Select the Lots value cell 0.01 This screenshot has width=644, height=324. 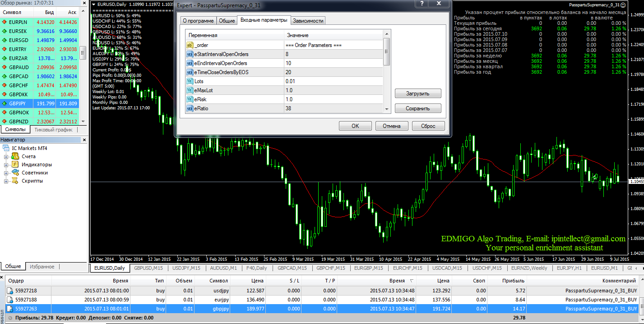click(x=333, y=81)
